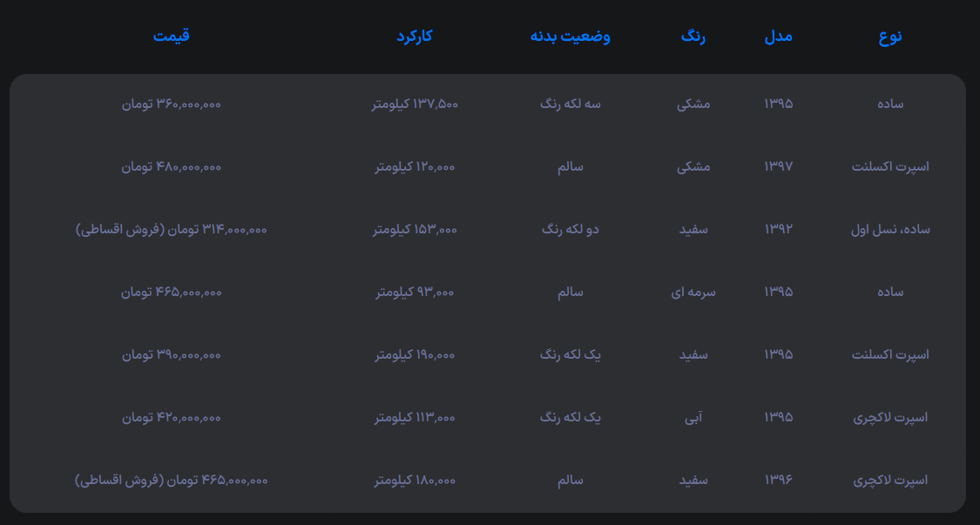The height and width of the screenshot is (525, 980).
Task: Select the model year ۱۳۹۲ cell
Action: 778,229
